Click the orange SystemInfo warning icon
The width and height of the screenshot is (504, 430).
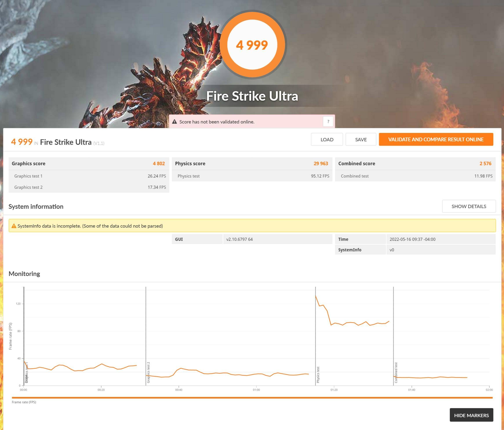point(14,226)
